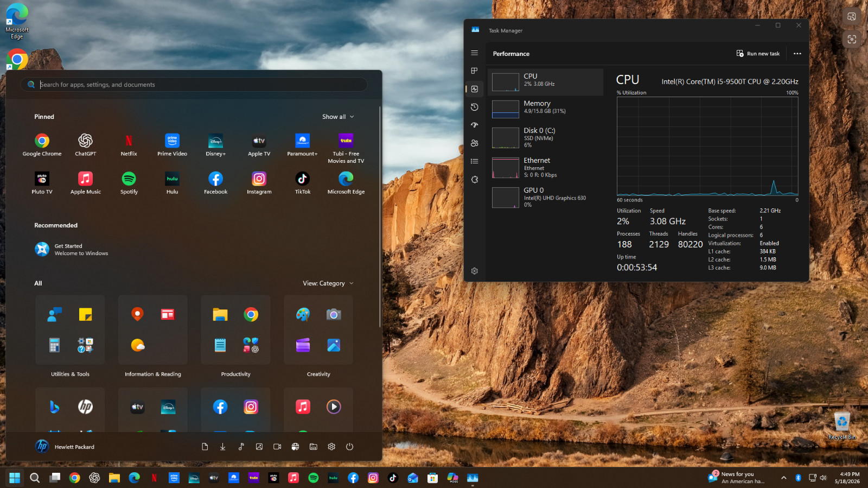The image size is (868, 488).
Task: Launch Spotify from the pinned apps grid
Action: click(x=129, y=183)
